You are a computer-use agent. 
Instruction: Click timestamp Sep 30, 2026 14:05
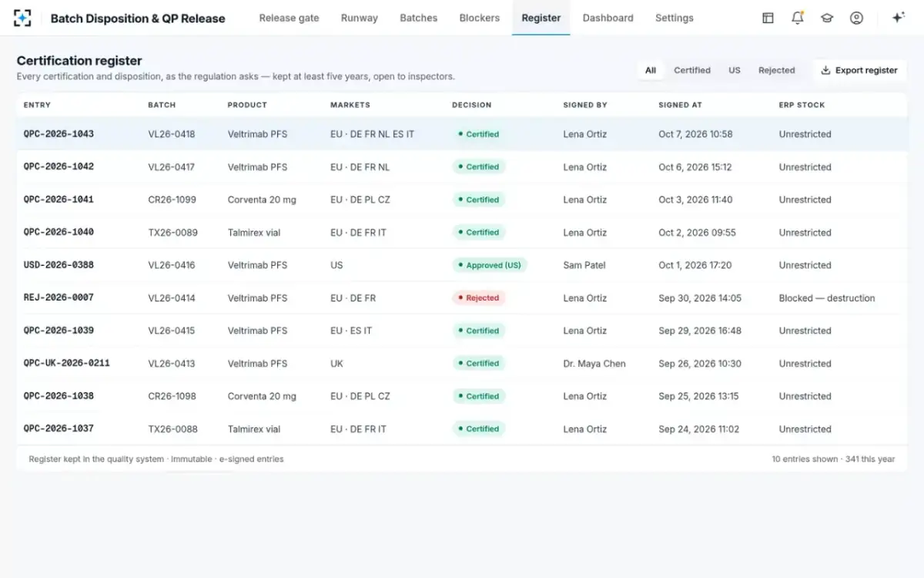pos(700,297)
